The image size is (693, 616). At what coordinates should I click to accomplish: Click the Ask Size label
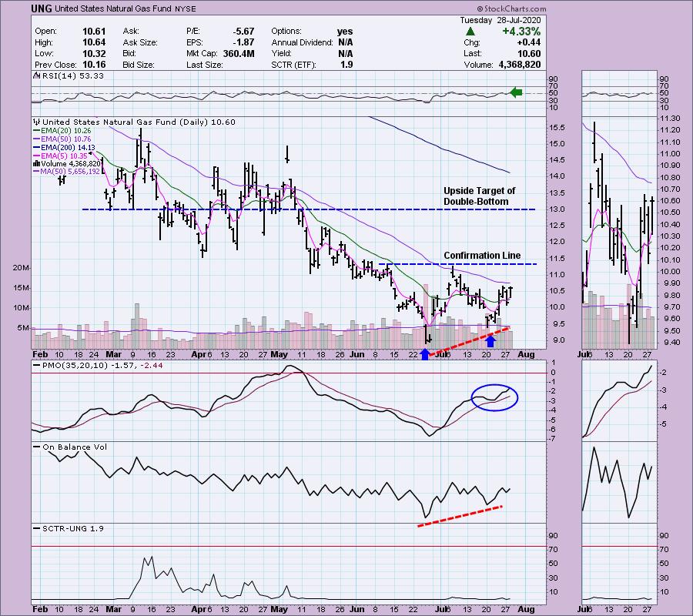coord(140,42)
